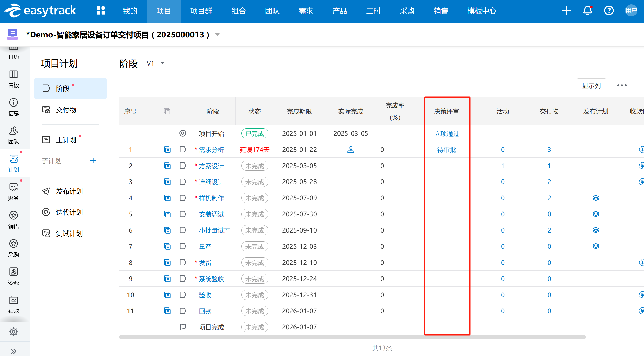644x356 pixels.
Task: Add a new 子计划 with the plus sign
Action: pos(93,161)
